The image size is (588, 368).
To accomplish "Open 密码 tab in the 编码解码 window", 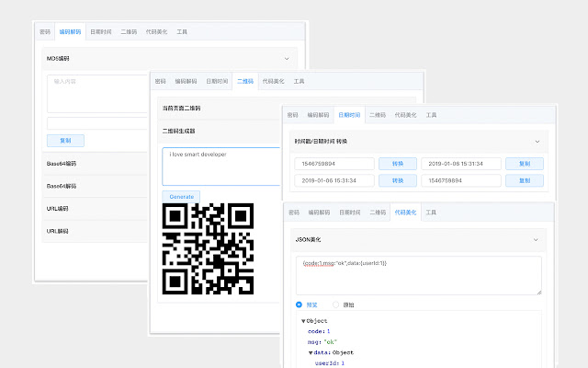I will [x=45, y=32].
